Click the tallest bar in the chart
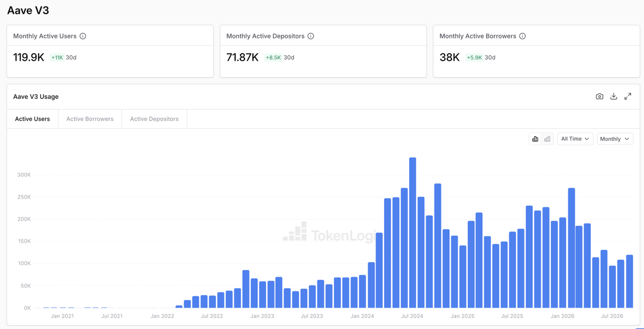 click(x=413, y=232)
